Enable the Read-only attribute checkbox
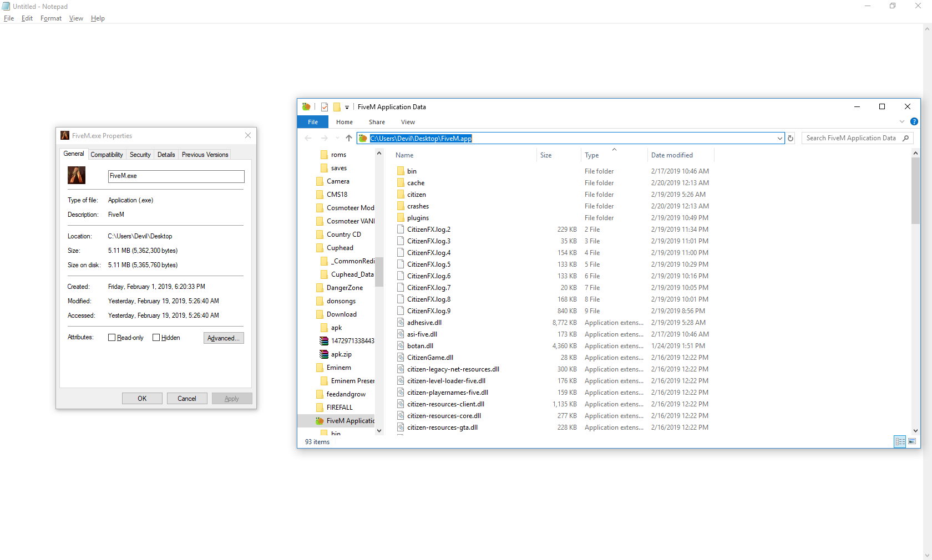 (x=112, y=337)
